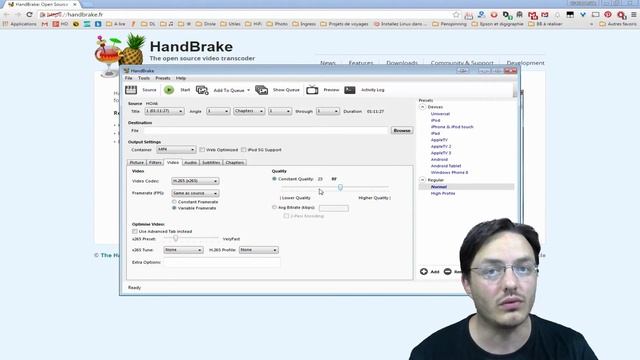Collapse the Devices presets group
Screen dimensions: 640x360
[423, 107]
